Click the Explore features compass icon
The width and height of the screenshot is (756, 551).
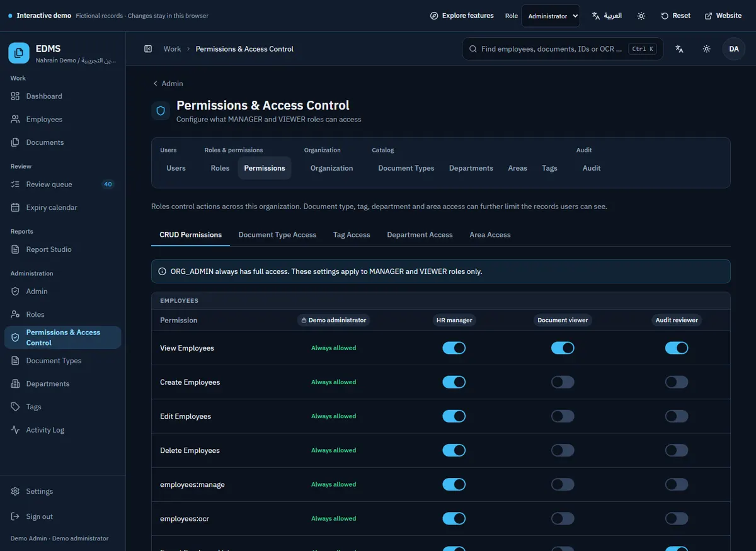(x=434, y=16)
